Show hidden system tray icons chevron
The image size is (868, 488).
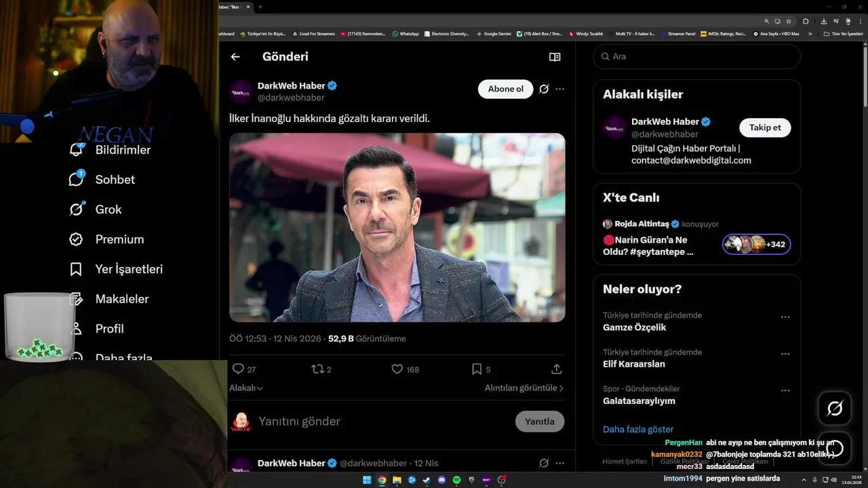click(x=804, y=480)
